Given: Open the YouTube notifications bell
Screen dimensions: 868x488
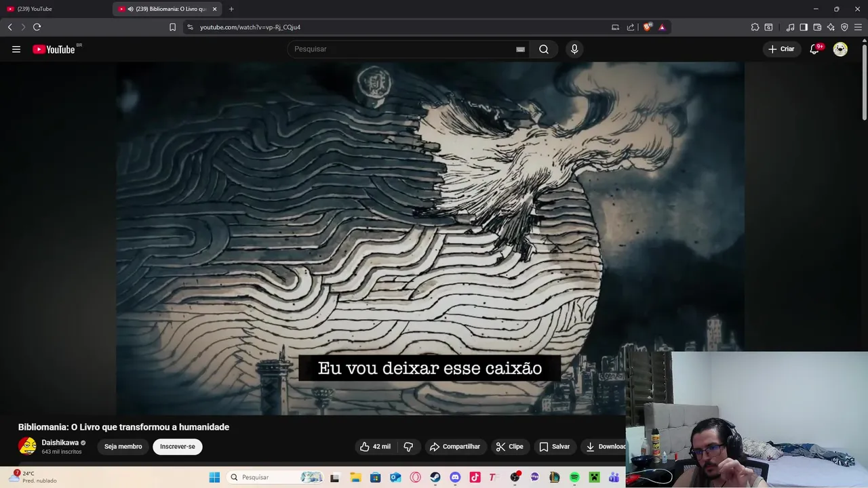Looking at the screenshot, I should click(x=815, y=49).
